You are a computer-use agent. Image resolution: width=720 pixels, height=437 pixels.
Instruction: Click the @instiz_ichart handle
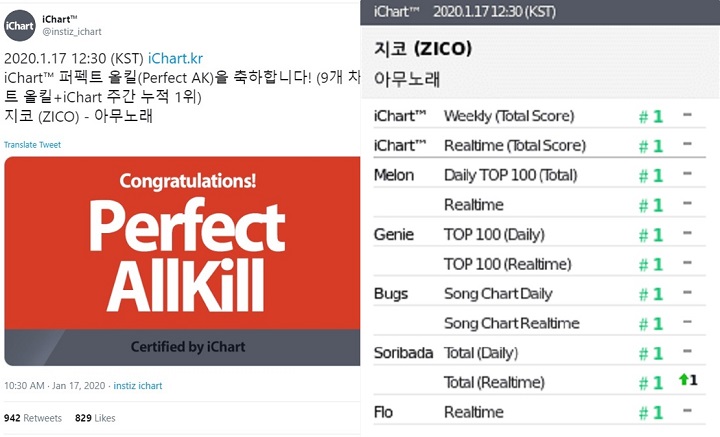[72, 32]
